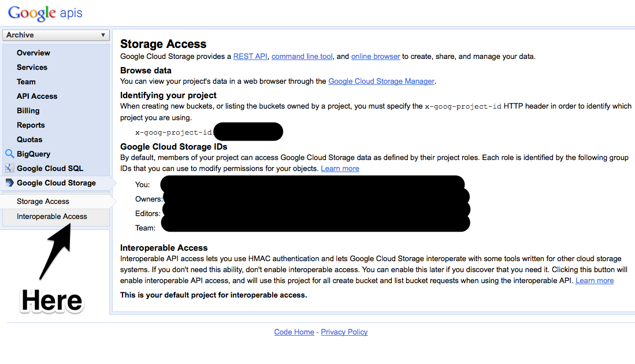The width and height of the screenshot is (635, 364).
Task: Follow the REST API link
Action: coord(250,57)
